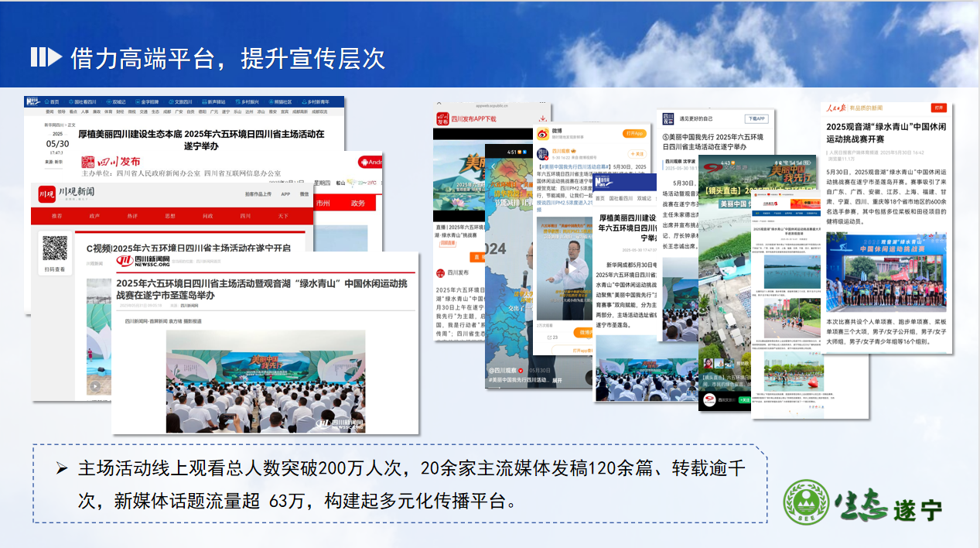Select the 政务 tab on red navigation bar

click(357, 203)
